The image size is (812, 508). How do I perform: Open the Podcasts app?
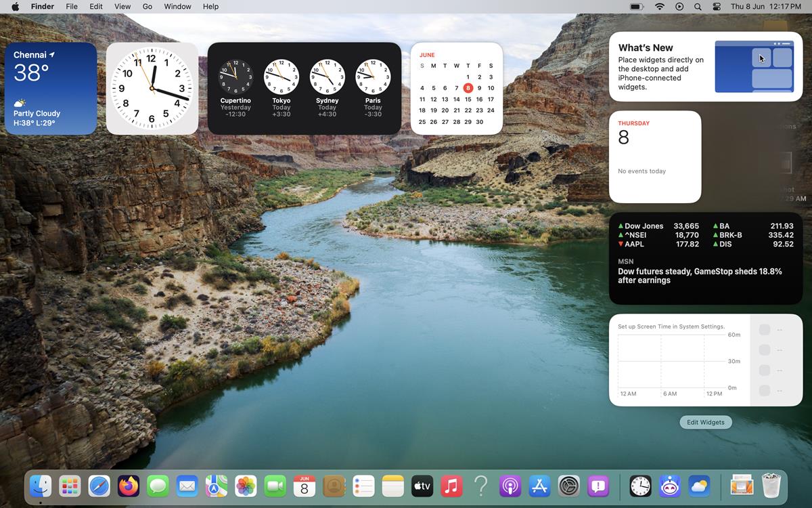click(x=510, y=486)
